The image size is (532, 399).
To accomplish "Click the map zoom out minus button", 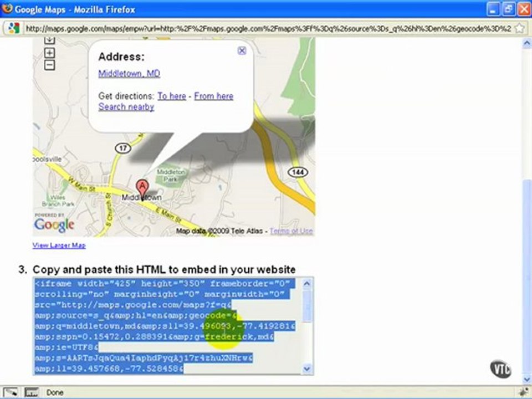I will [49, 65].
